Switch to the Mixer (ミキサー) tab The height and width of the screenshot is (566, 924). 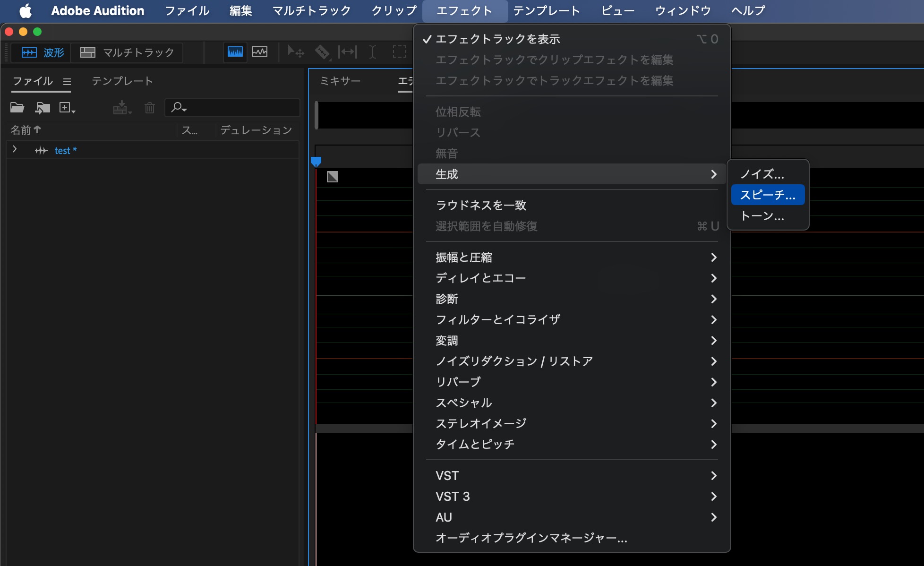click(340, 81)
